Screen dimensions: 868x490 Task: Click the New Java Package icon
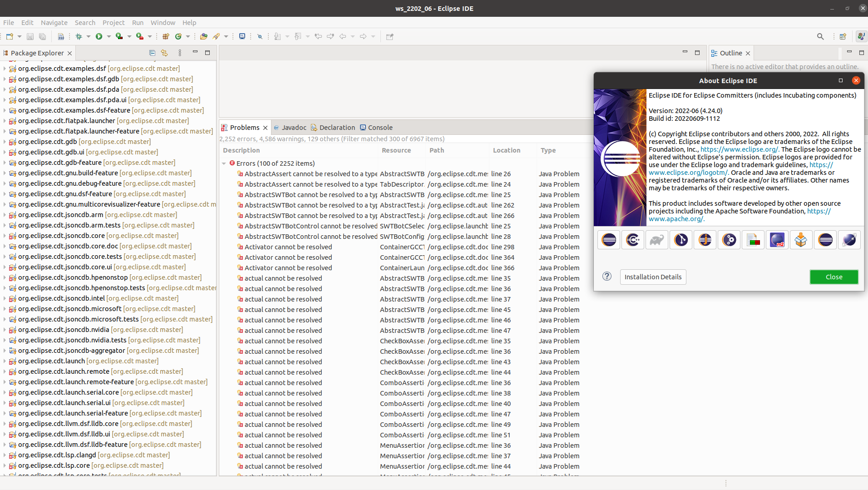tap(166, 36)
